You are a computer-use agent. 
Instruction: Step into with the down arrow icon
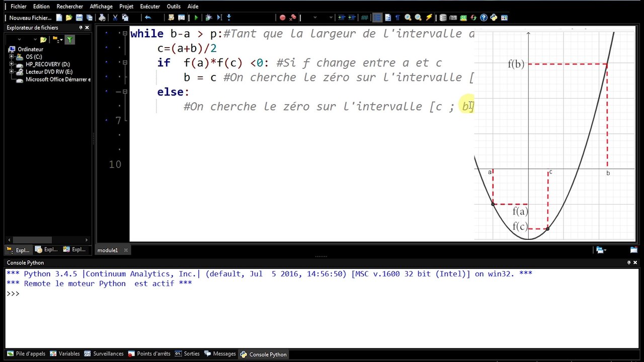click(229, 18)
